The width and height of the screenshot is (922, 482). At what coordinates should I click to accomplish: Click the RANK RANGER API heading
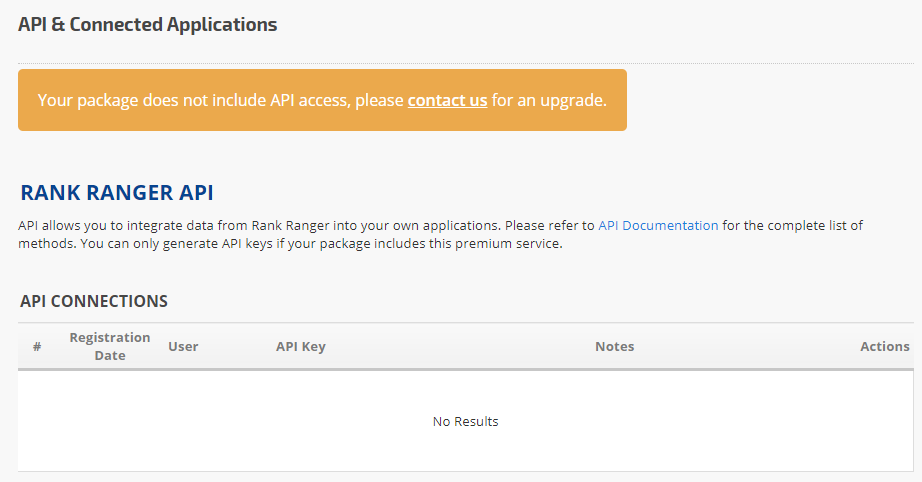[x=117, y=193]
